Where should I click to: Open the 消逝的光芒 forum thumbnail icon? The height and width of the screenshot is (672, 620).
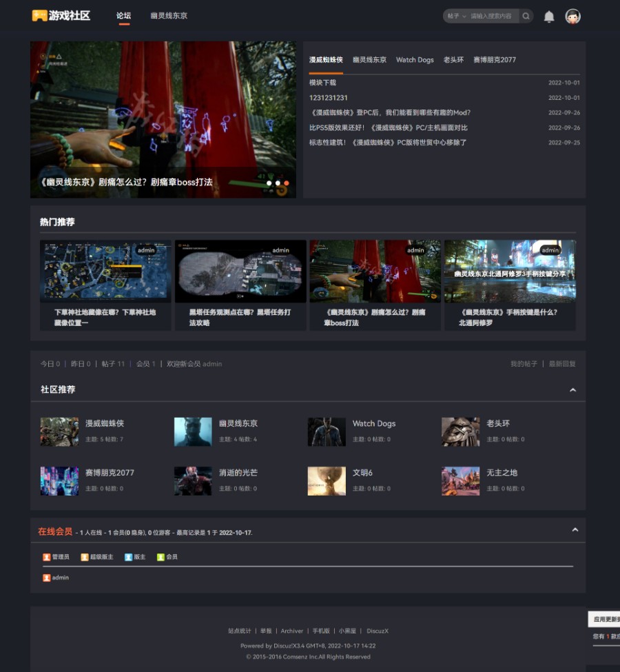(193, 481)
